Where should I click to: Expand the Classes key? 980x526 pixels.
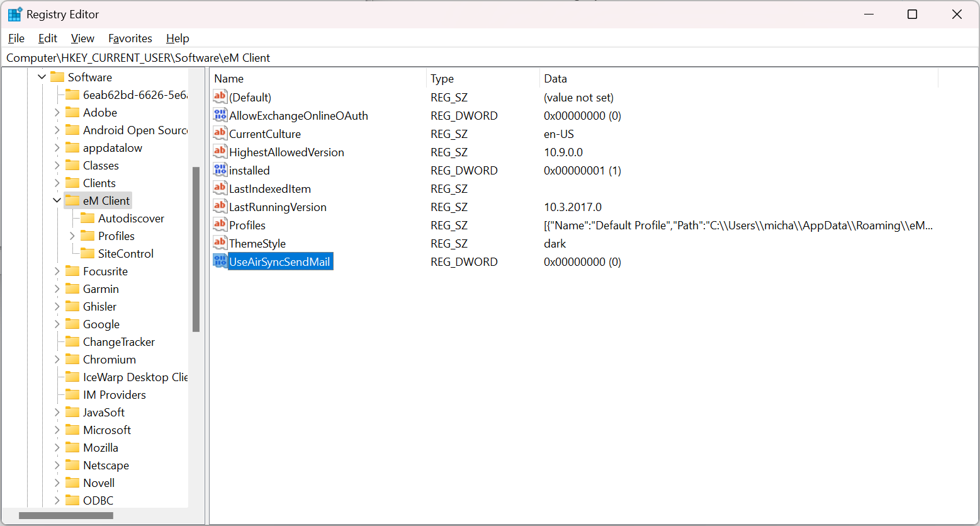click(57, 165)
